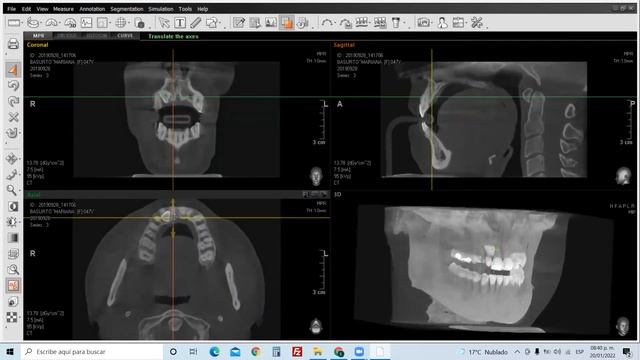Click the invert contrast circle icon
This screenshot has width=640, height=360.
pos(13,206)
